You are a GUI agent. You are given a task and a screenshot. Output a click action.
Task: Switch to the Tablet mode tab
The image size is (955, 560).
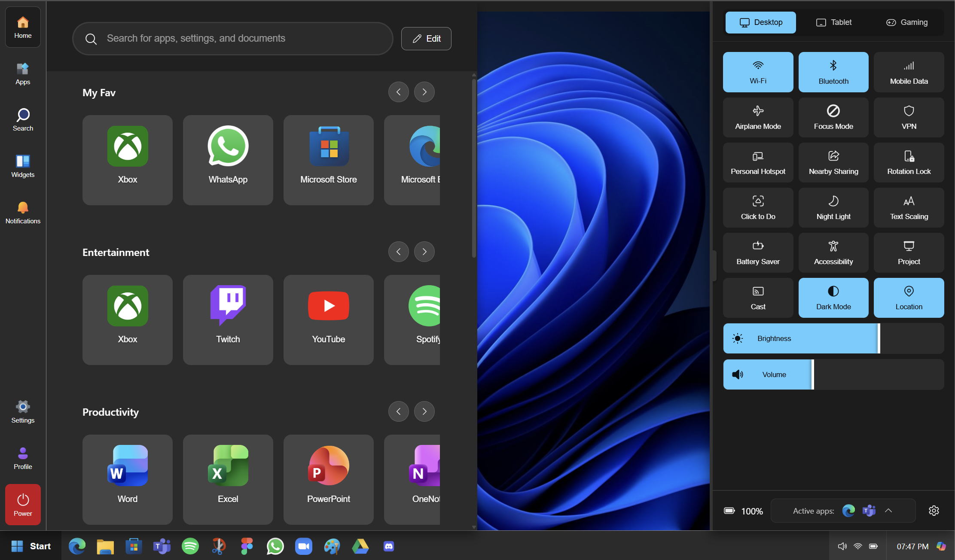point(833,22)
